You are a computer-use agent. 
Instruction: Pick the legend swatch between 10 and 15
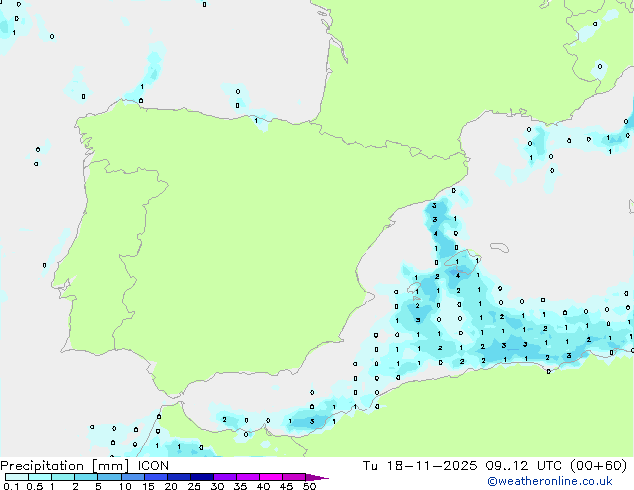(133, 477)
